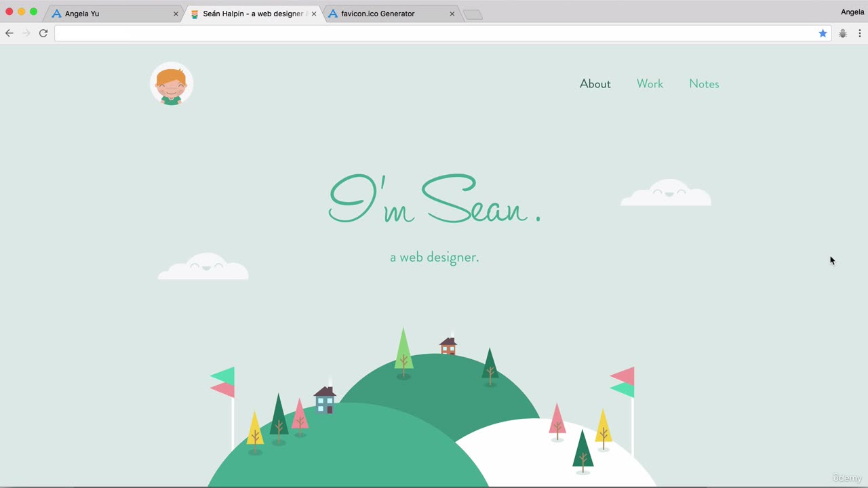Select the Seán Halpin web designer tab

(252, 14)
